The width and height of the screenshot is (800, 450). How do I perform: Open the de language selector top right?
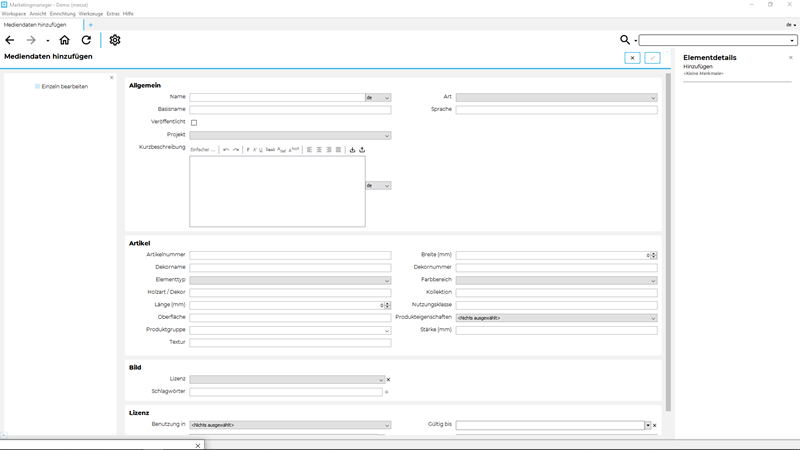(x=791, y=24)
